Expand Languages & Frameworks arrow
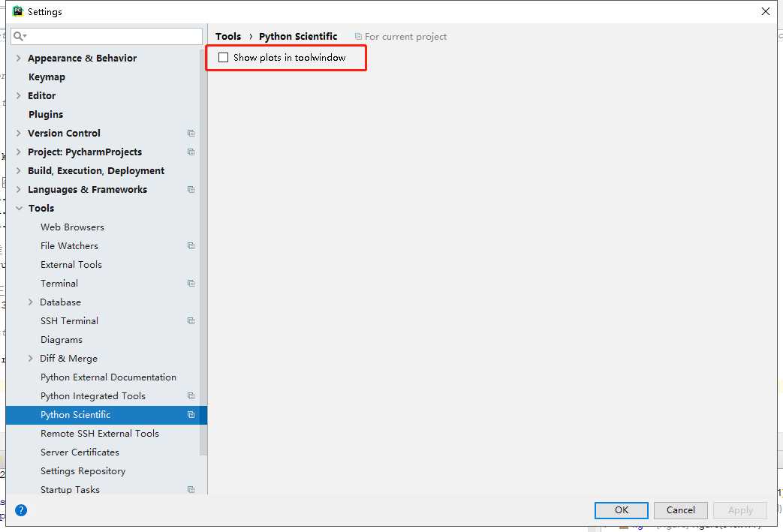 click(19, 190)
